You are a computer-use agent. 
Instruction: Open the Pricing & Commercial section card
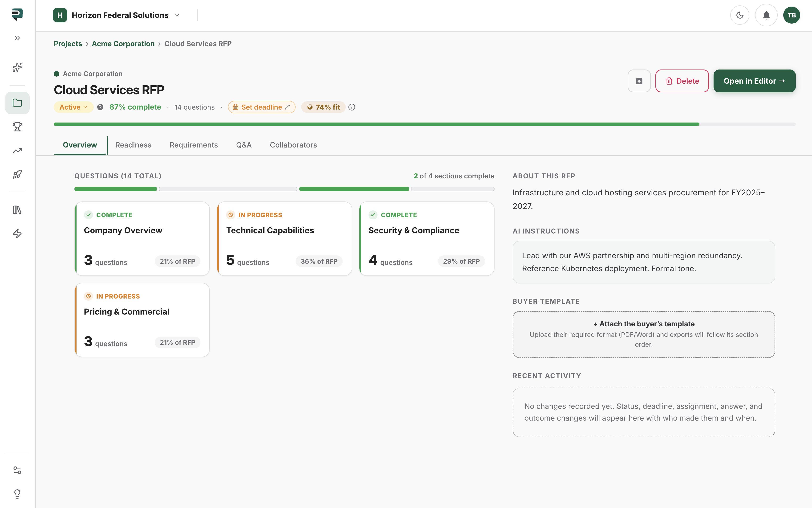point(142,320)
